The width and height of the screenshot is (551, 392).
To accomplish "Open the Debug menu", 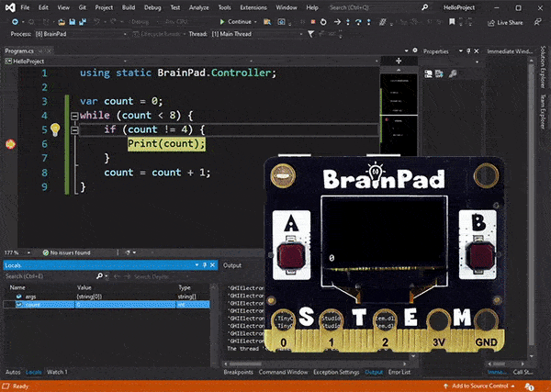I will click(152, 7).
